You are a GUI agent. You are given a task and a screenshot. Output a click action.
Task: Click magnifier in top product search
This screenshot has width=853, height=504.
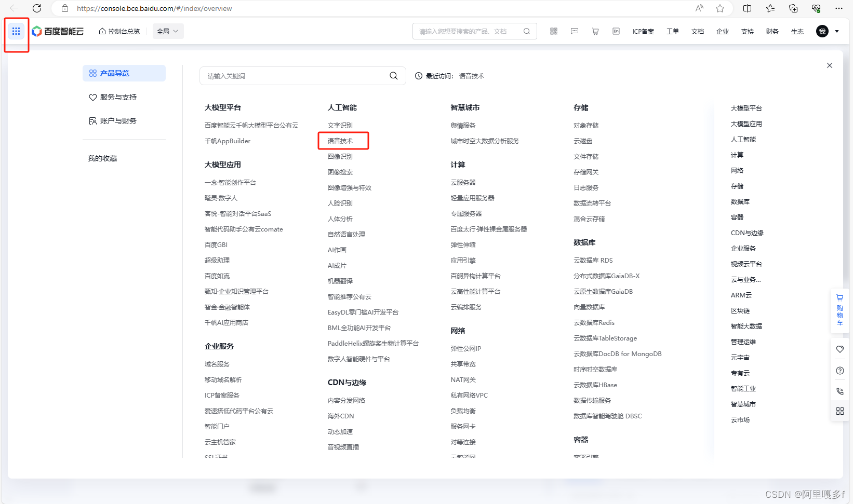pos(527,31)
